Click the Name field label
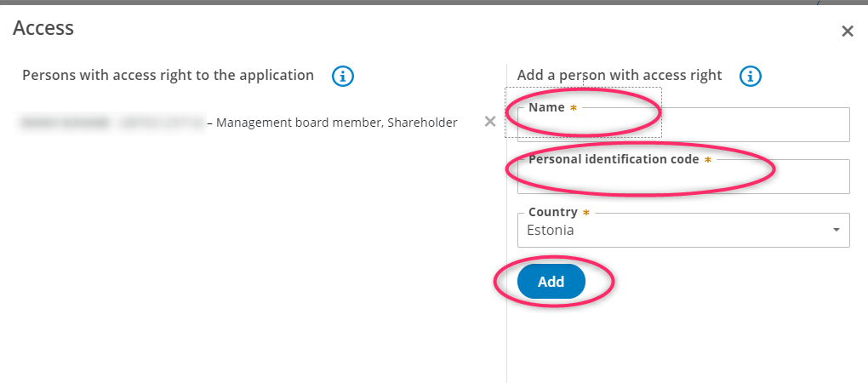 point(546,107)
